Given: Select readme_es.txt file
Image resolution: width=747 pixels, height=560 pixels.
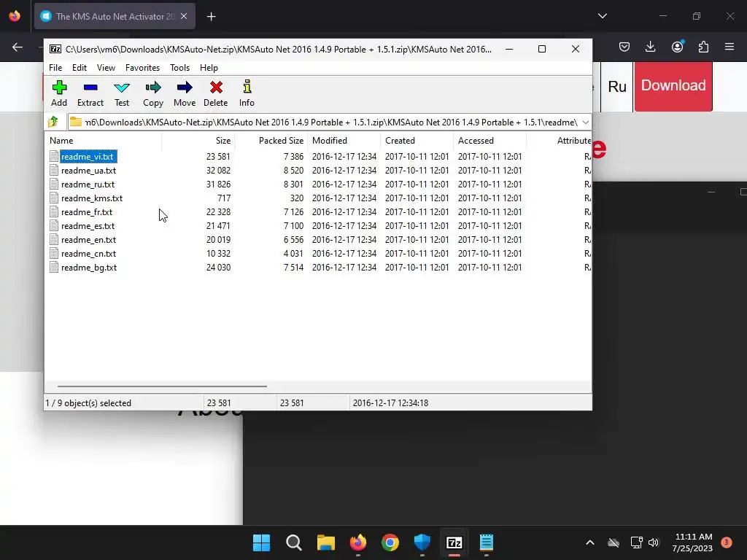Looking at the screenshot, I should click(88, 226).
